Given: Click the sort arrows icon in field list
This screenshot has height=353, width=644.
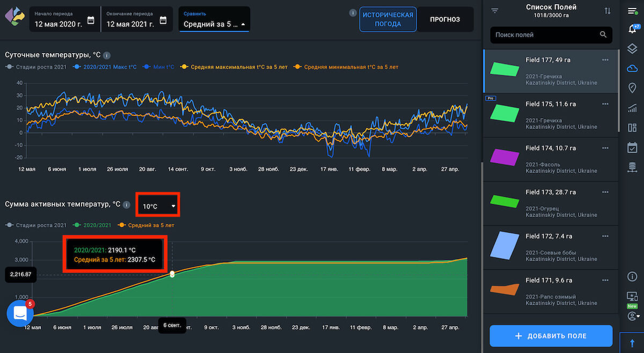Looking at the screenshot, I should point(608,11).
